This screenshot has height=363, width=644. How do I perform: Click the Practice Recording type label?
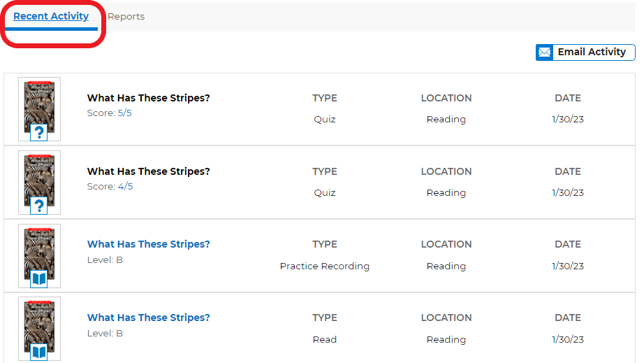click(325, 266)
